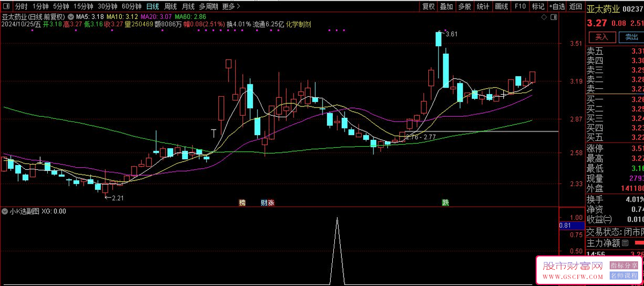644x286 pixels.
Task: Click the F10 company info button
Action: pos(519,6)
